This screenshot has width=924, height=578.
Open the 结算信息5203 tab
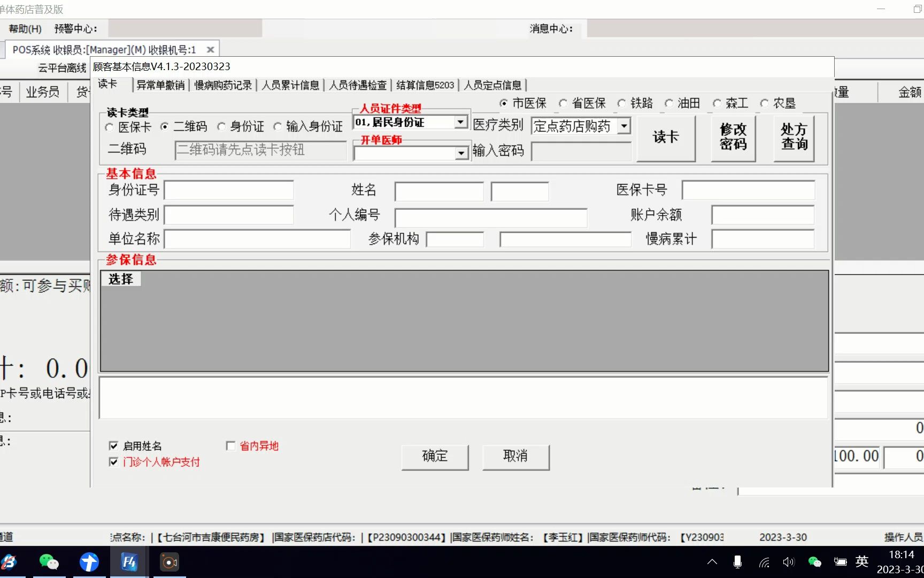[x=425, y=85]
